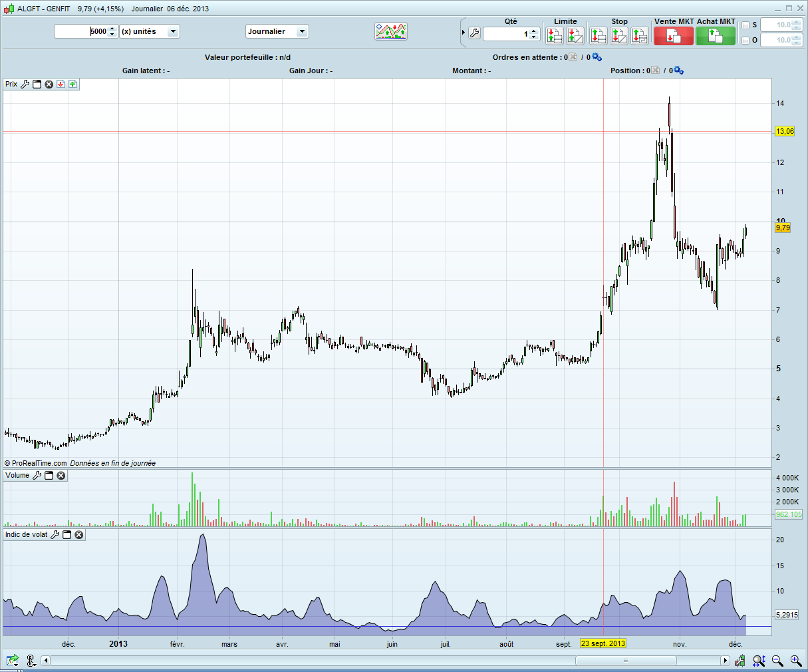
Task: Collapse the order panel arrow expander
Action: coord(464,33)
